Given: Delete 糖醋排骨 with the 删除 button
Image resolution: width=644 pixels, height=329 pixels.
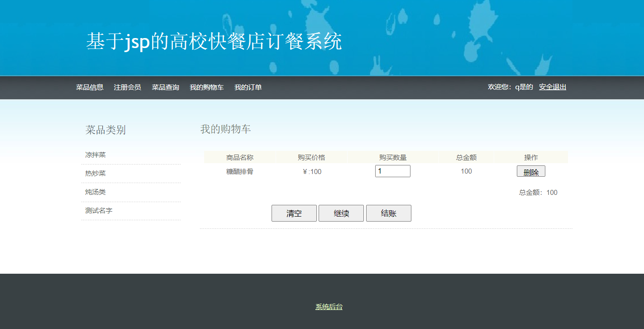Looking at the screenshot, I should click(531, 171).
